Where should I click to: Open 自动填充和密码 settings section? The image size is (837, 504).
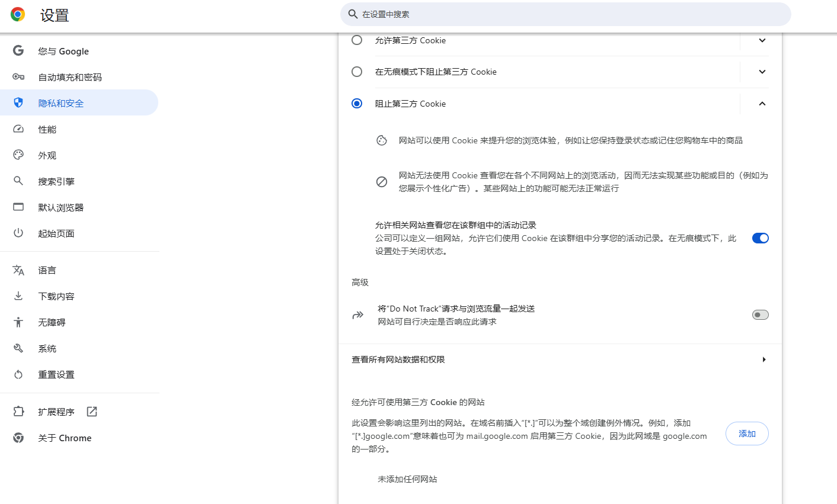click(79, 77)
